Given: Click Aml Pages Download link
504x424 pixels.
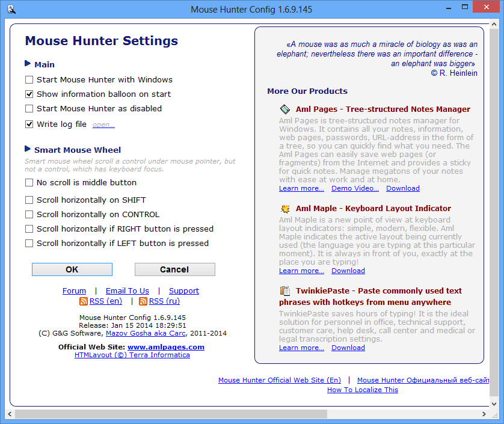Looking at the screenshot, I should tap(403, 188).
